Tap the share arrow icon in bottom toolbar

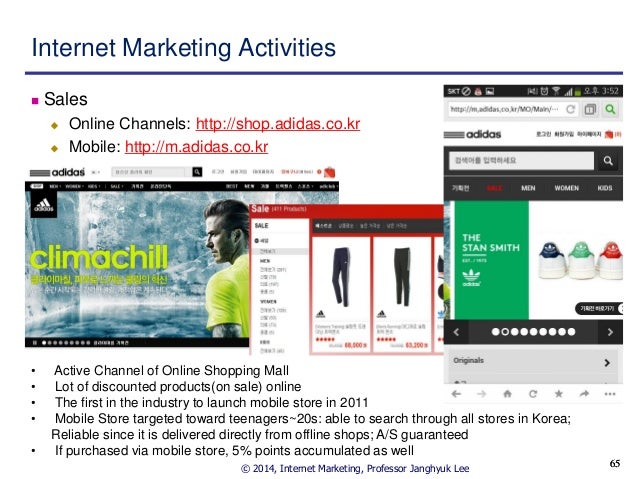(x=584, y=394)
